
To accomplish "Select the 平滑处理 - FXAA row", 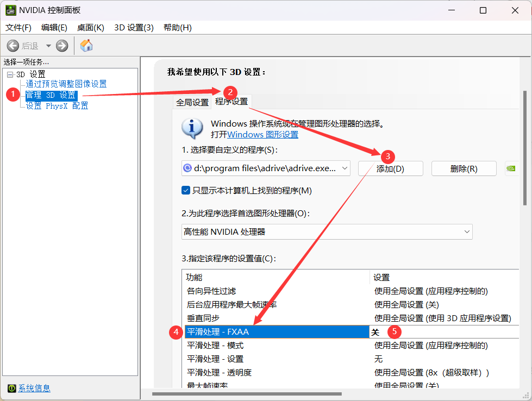I will [x=352, y=332].
